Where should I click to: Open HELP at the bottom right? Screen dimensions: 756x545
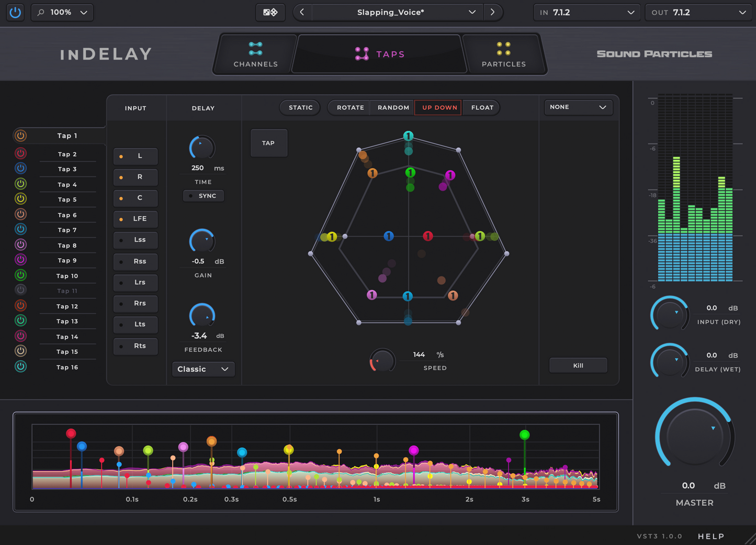(710, 536)
